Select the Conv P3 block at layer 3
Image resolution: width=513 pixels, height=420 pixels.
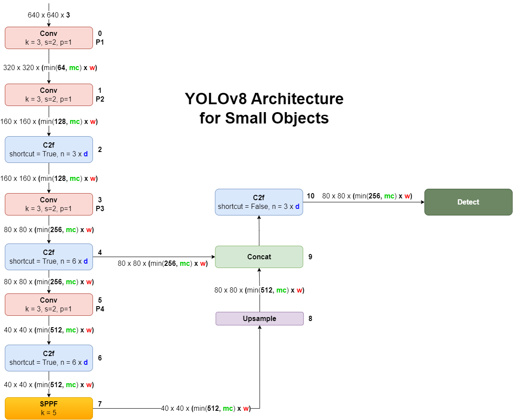point(49,204)
